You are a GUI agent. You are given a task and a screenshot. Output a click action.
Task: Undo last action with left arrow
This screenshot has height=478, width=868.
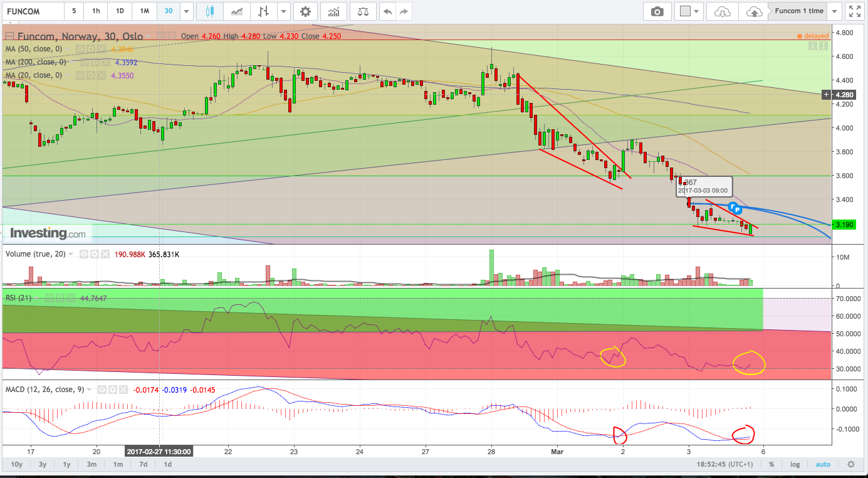[388, 11]
